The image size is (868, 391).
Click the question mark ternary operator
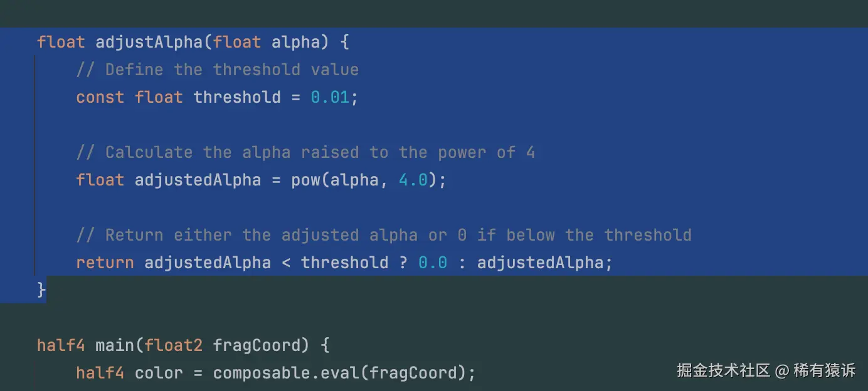tap(403, 263)
